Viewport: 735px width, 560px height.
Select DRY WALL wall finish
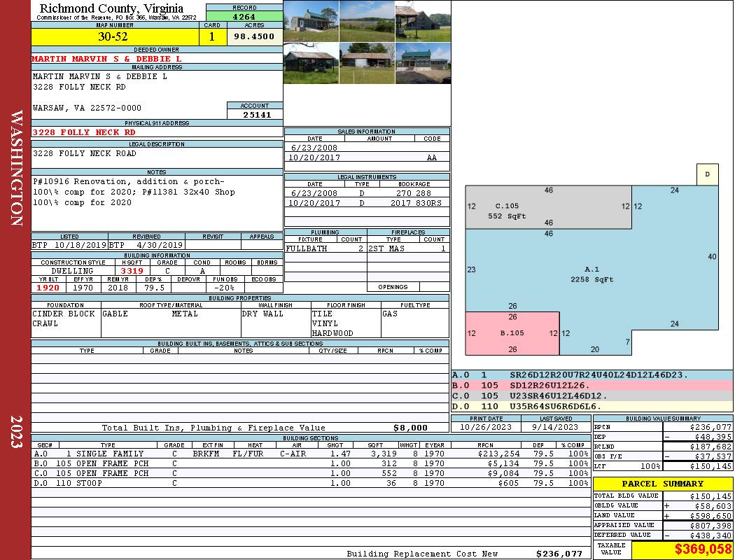click(x=262, y=314)
